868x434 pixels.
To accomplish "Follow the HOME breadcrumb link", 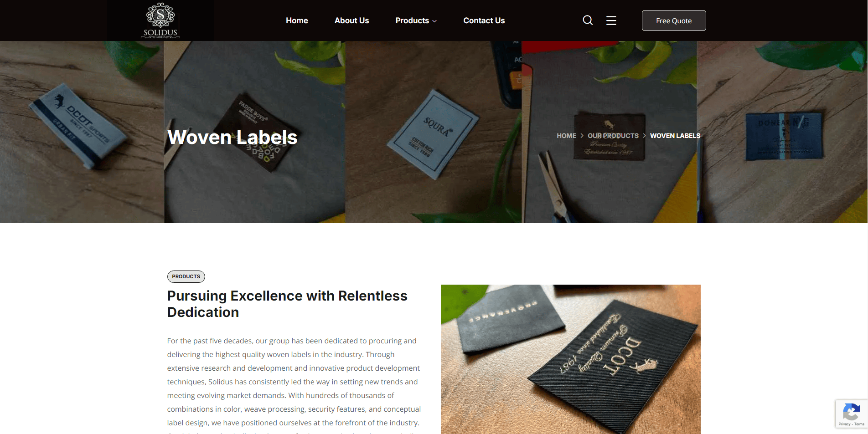I will (566, 136).
